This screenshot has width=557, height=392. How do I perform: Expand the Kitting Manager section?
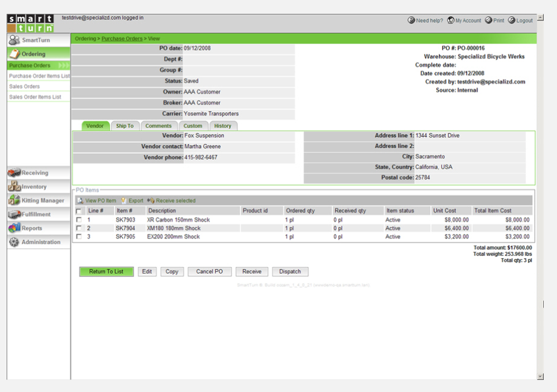pyautogui.click(x=39, y=200)
